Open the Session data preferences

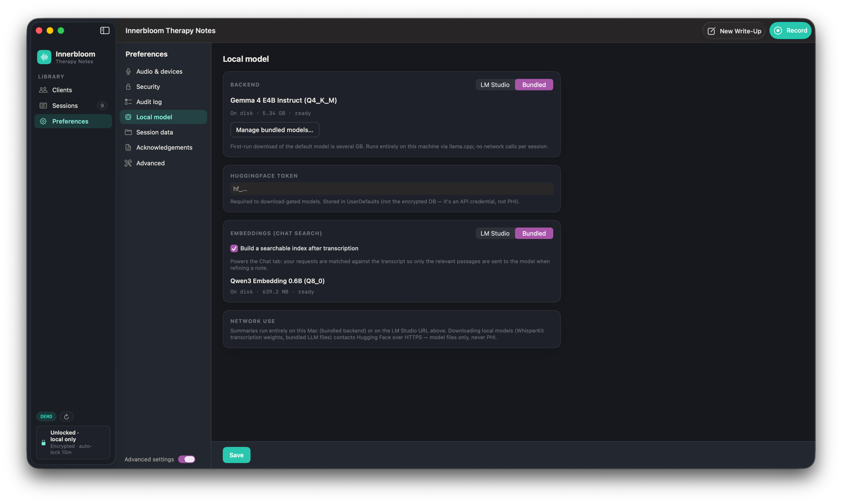click(163, 132)
